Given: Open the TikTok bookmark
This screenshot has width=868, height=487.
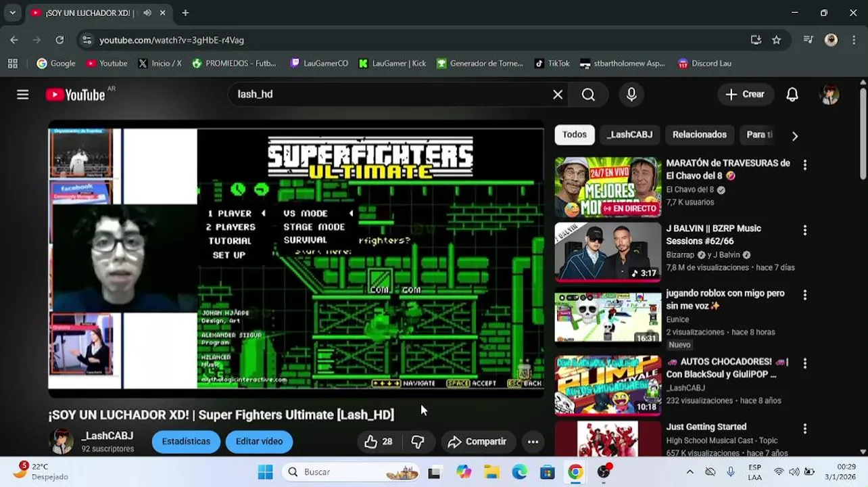Looking at the screenshot, I should point(552,64).
